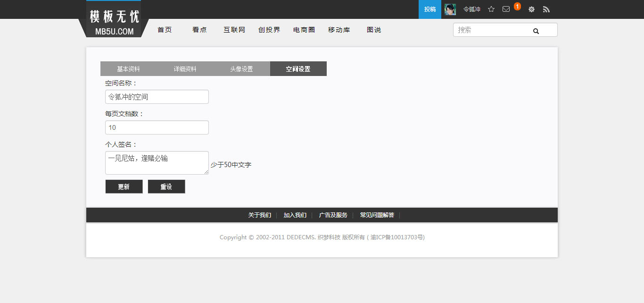The height and width of the screenshot is (303, 644).
Task: Click the user avatar thumbnail in top bar
Action: (450, 9)
